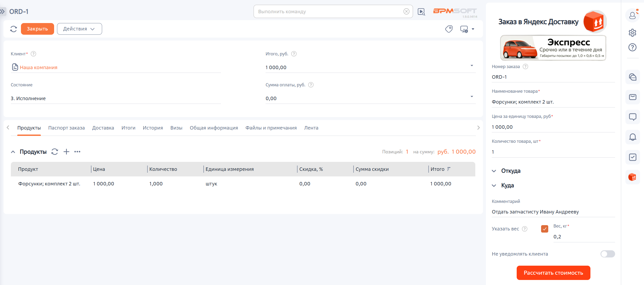Add a new product with plus icon
This screenshot has width=644, height=285.
pyautogui.click(x=66, y=152)
